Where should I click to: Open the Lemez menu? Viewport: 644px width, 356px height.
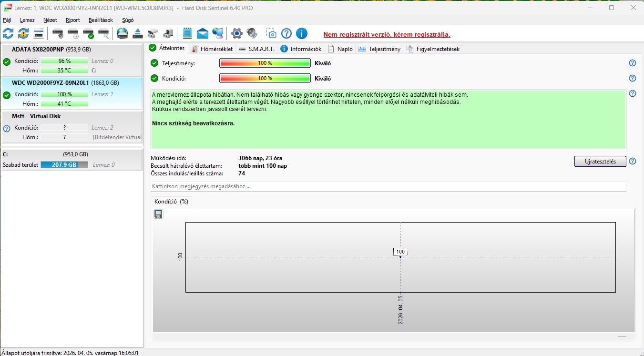pyautogui.click(x=27, y=20)
